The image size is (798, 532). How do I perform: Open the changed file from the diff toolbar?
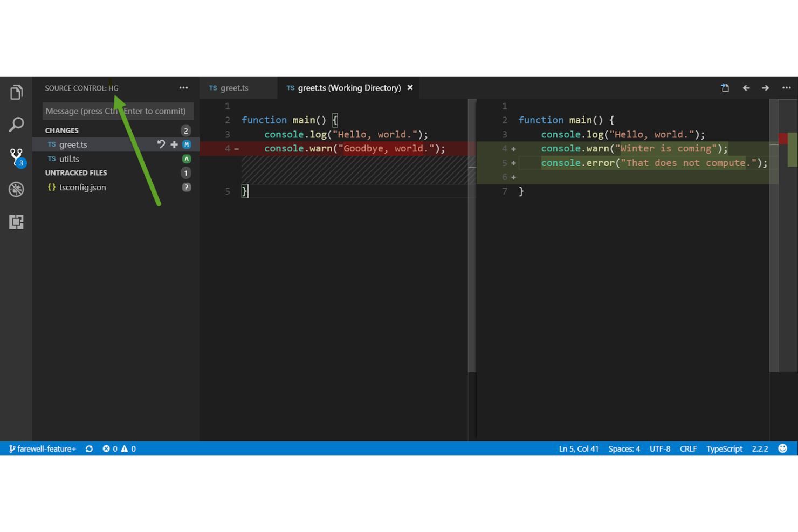click(725, 87)
